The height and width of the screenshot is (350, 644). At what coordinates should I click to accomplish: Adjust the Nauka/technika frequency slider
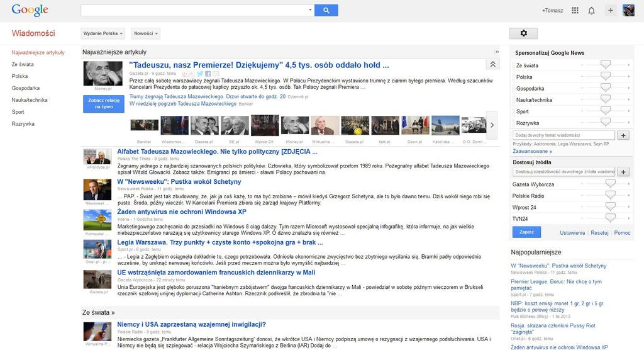click(606, 99)
